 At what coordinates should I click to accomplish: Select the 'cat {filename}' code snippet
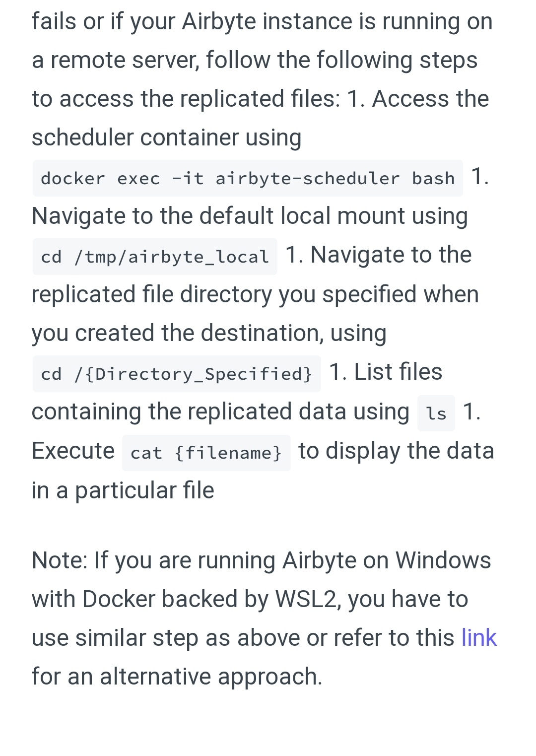pos(206,453)
